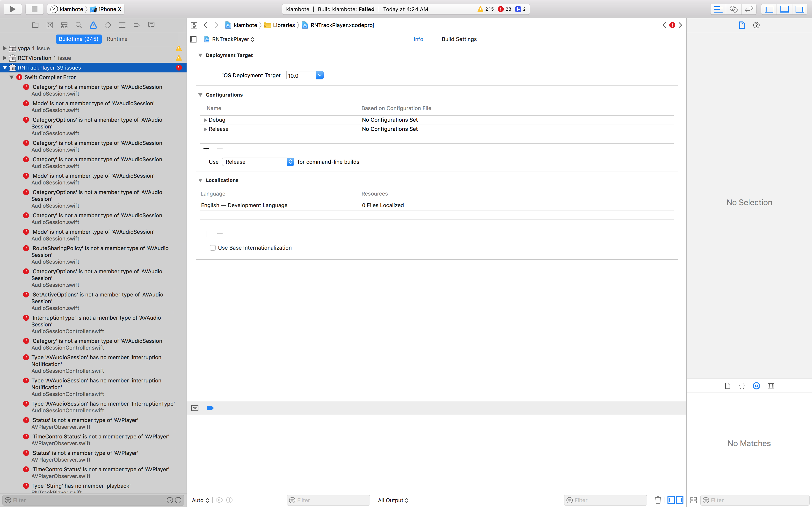The image size is (812, 507).
Task: Deactivate breakpoints with blue arrow toggle
Action: (210, 408)
